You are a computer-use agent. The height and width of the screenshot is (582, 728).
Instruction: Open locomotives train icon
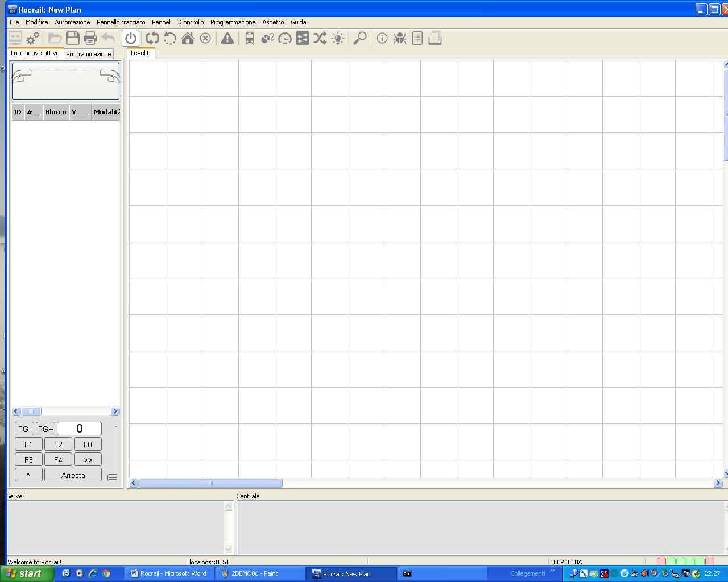(x=250, y=39)
